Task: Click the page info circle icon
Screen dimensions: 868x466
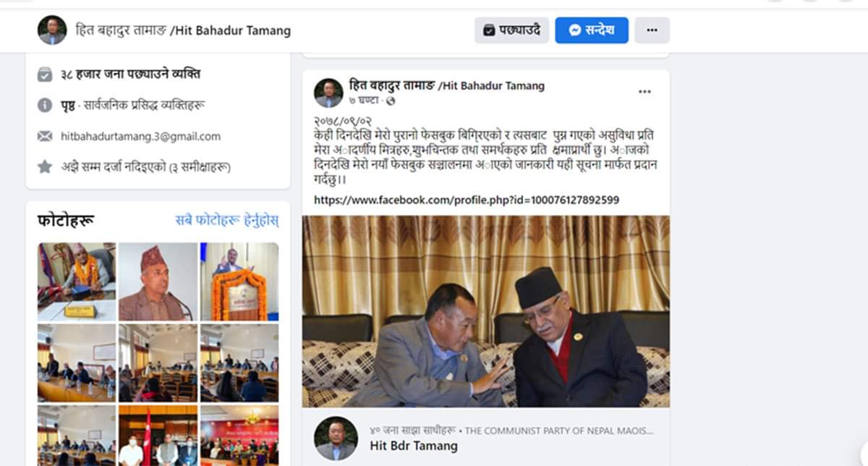Action: pyautogui.click(x=45, y=105)
